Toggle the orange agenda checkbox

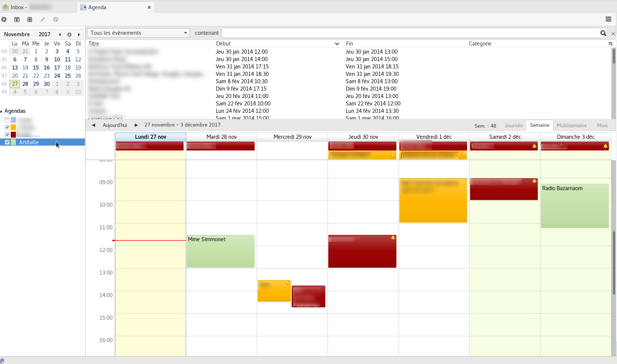pos(7,127)
